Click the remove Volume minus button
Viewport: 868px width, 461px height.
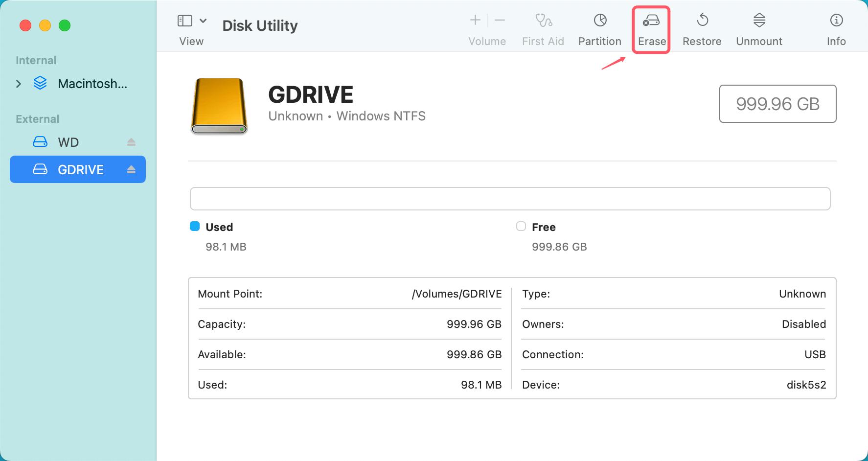click(500, 20)
